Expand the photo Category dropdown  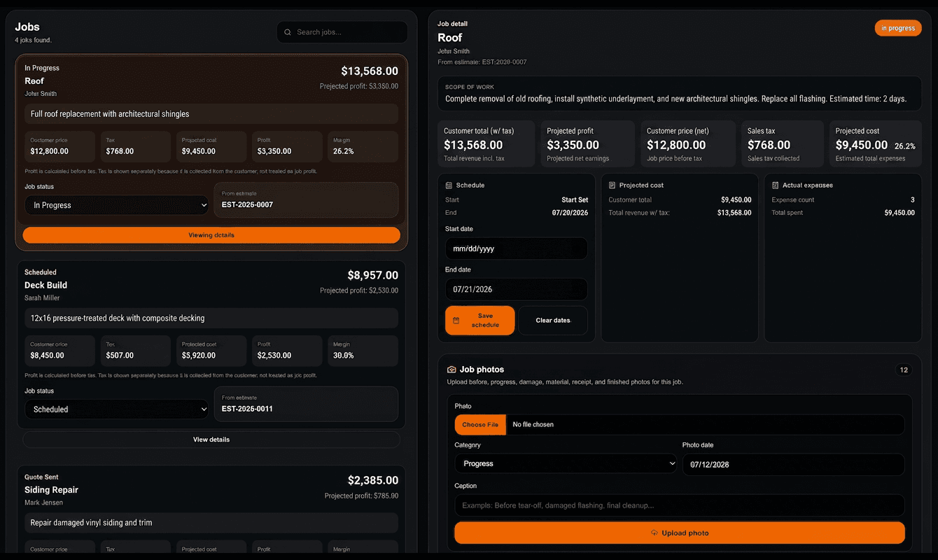(566, 463)
